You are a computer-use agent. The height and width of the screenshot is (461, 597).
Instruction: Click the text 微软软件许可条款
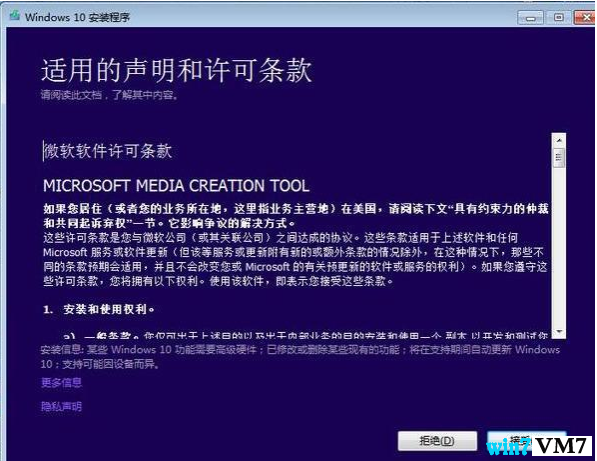click(108, 151)
